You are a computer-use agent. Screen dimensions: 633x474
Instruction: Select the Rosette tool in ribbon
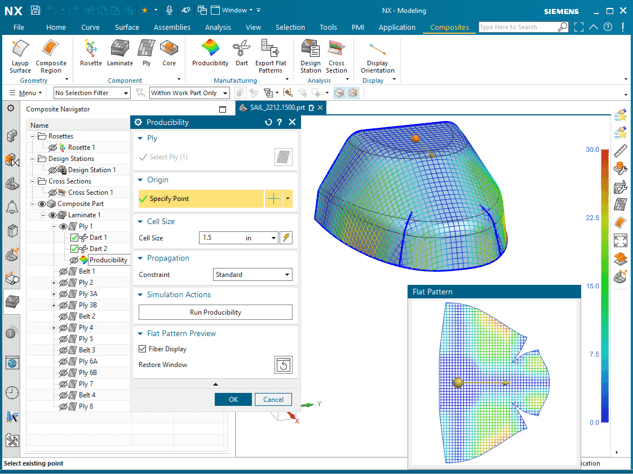90,53
